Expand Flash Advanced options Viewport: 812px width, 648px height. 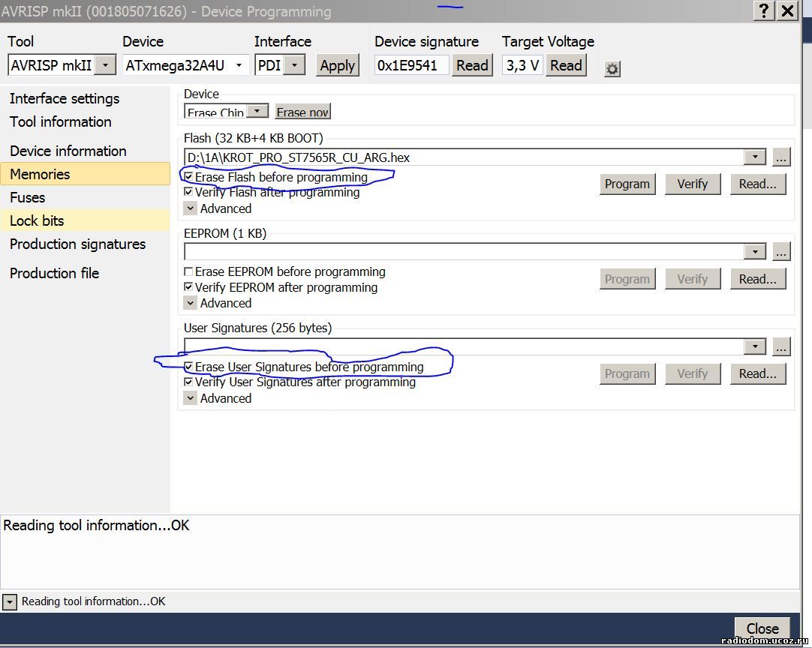pyautogui.click(x=190, y=208)
